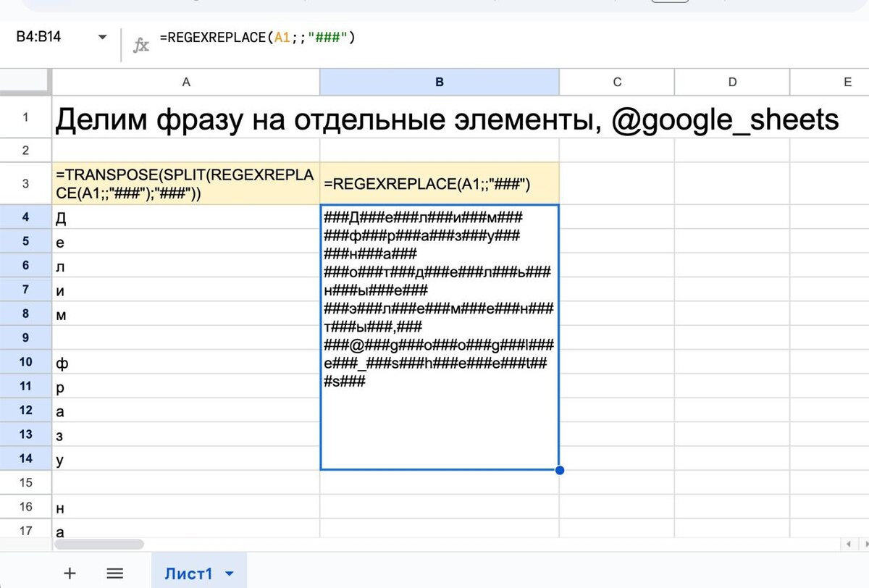Select column D header
Image resolution: width=869 pixels, height=588 pixels.
732,83
